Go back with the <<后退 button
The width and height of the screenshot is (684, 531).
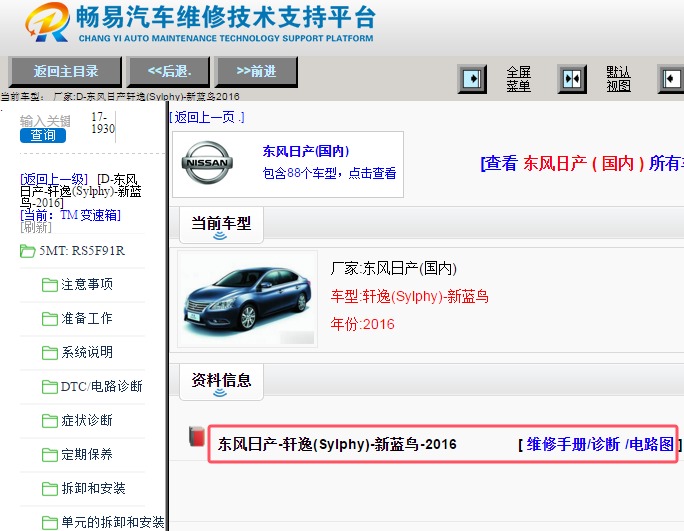click(x=168, y=72)
